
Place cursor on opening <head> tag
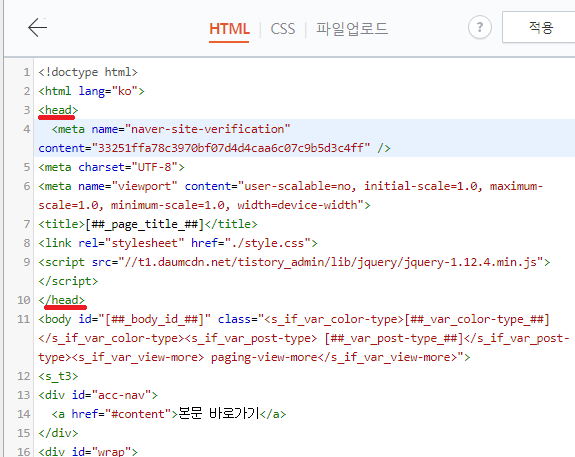coord(58,110)
